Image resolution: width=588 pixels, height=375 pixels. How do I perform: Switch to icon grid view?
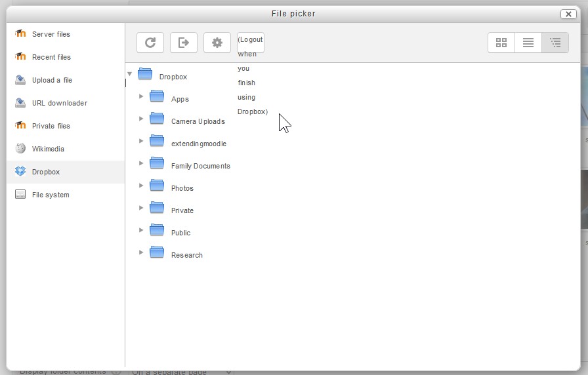coord(501,43)
